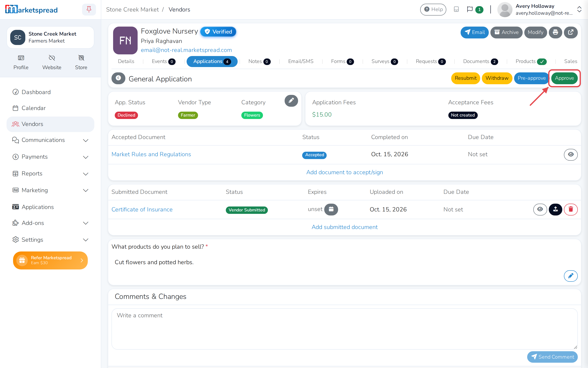
Task: Open Refer Marketspread banner
Action: click(x=50, y=260)
